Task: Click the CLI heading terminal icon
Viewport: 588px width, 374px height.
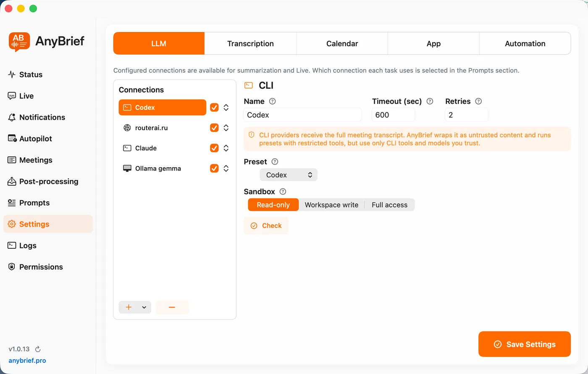Action: tap(249, 85)
